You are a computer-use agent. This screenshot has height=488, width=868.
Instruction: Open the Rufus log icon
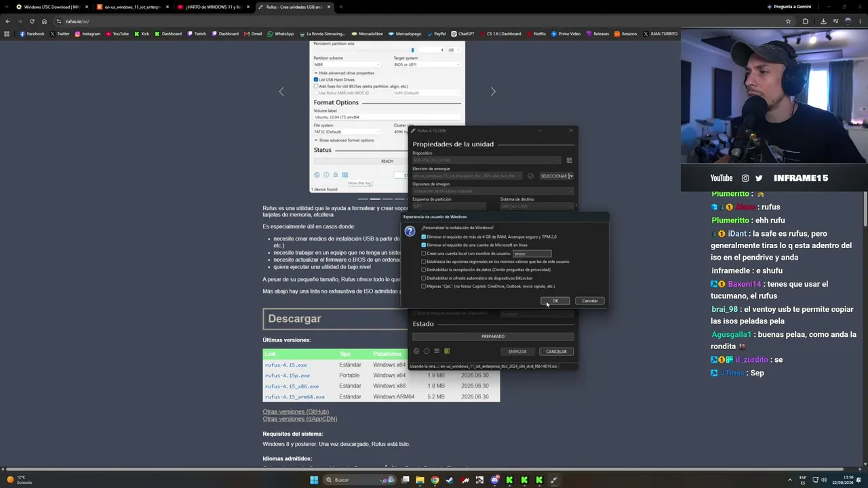pos(447,351)
